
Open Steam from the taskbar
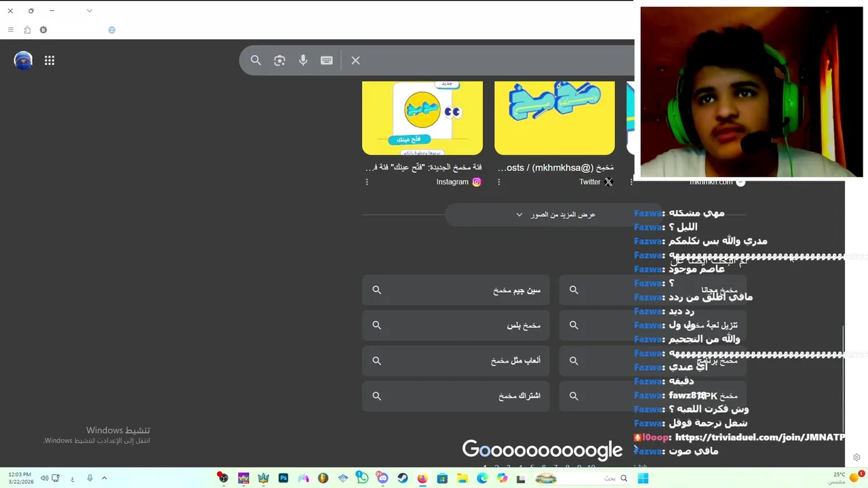403,479
